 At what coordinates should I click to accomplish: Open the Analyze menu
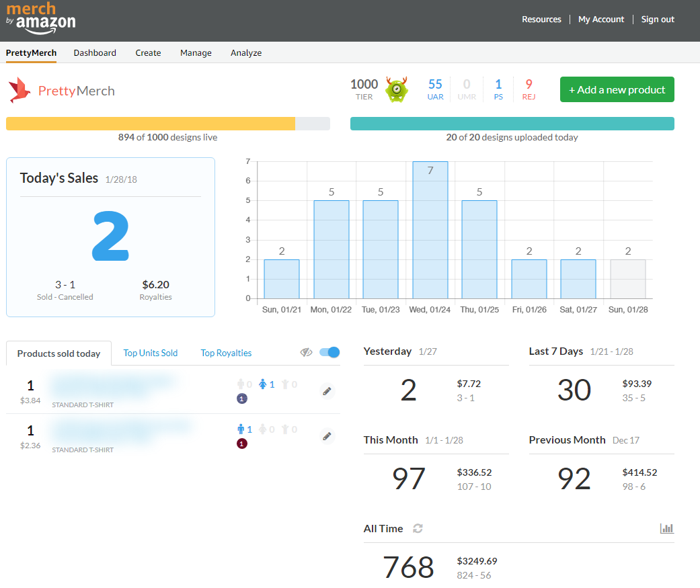pos(246,52)
